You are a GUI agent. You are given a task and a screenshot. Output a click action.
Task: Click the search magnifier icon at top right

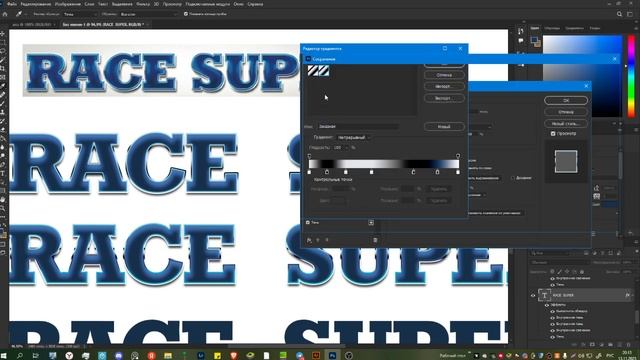click(x=619, y=14)
